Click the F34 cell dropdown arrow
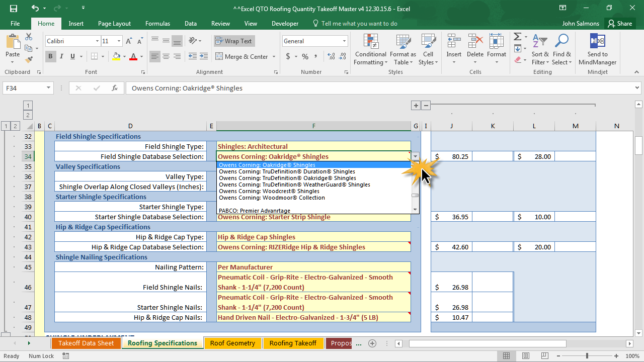Screen dimensions: 644x362 click(415, 156)
